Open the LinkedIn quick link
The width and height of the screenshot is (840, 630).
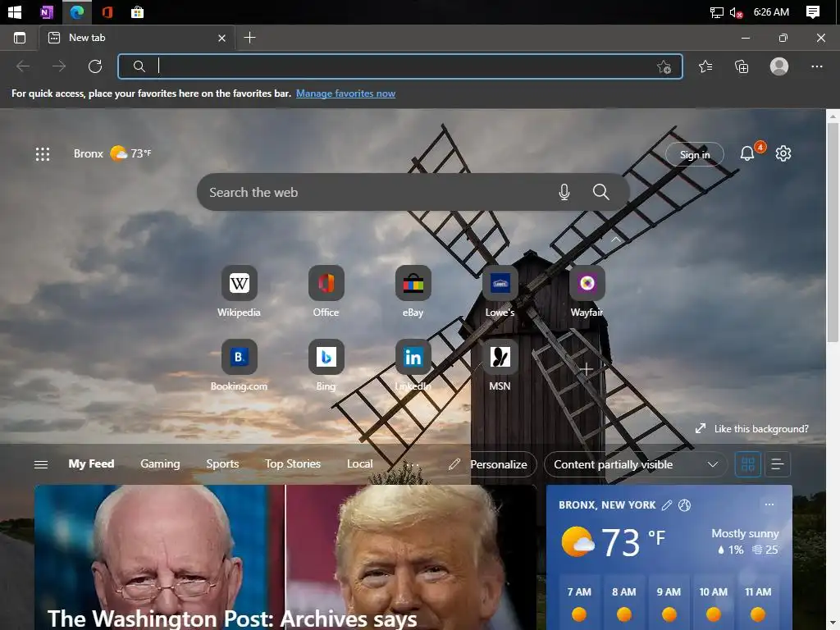[x=413, y=365]
